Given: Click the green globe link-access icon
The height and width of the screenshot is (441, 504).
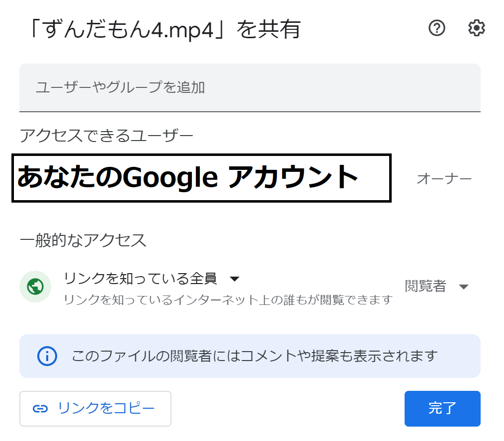Looking at the screenshot, I should pyautogui.click(x=35, y=287).
